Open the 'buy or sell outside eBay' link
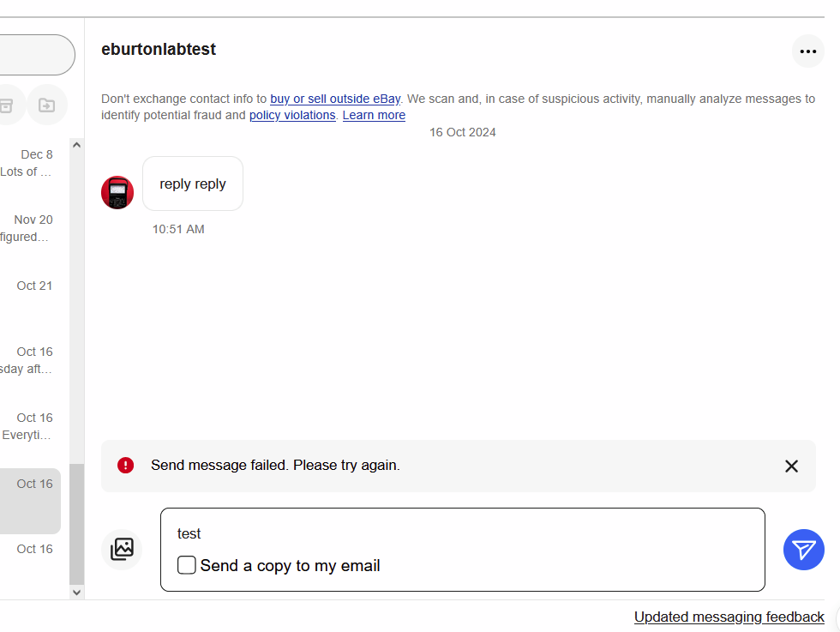Viewport: 840px width, 632px height. [335, 99]
